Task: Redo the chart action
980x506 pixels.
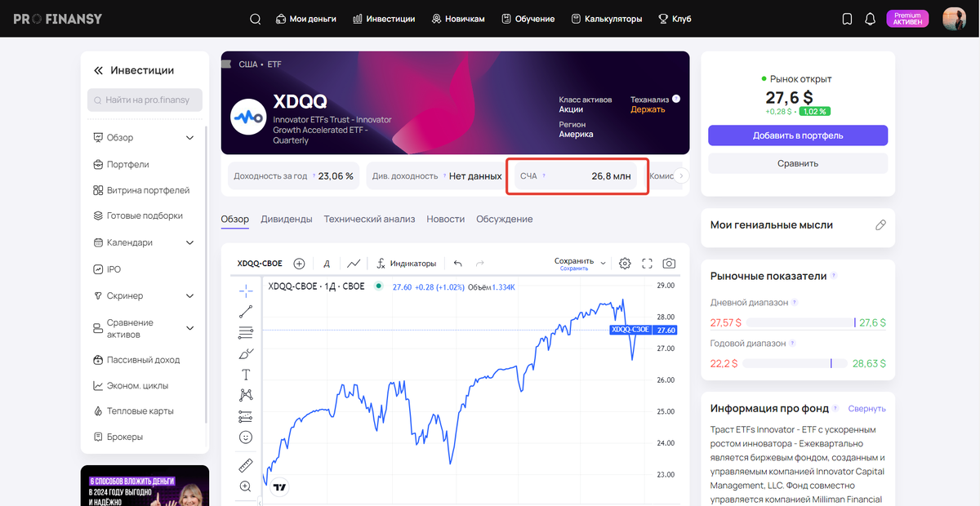Action: (479, 264)
